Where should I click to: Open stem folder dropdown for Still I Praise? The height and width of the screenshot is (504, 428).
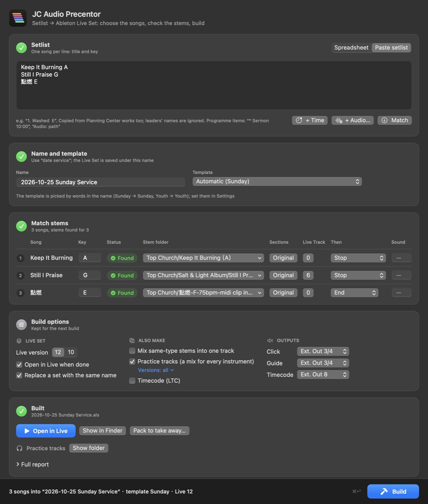203,275
